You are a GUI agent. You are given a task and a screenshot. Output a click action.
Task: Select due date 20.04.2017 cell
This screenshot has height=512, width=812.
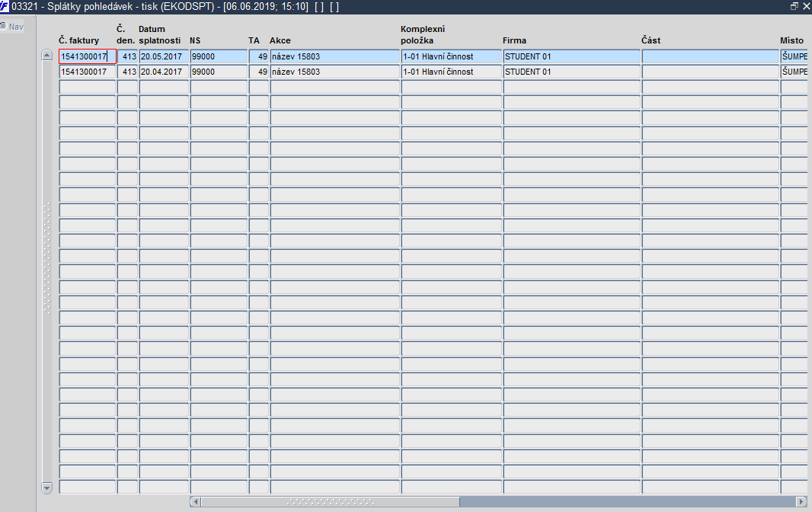pos(164,72)
